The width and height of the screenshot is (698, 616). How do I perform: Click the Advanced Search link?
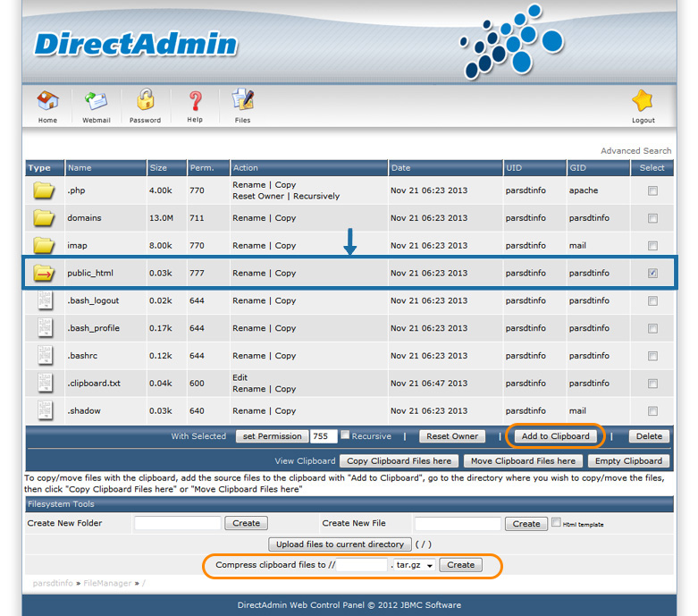(x=635, y=151)
